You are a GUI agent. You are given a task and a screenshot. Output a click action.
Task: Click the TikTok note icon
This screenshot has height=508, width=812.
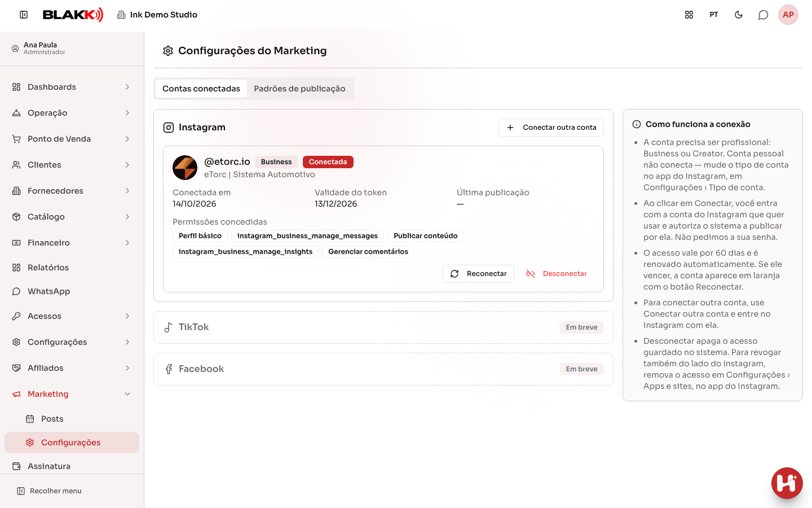tap(168, 327)
